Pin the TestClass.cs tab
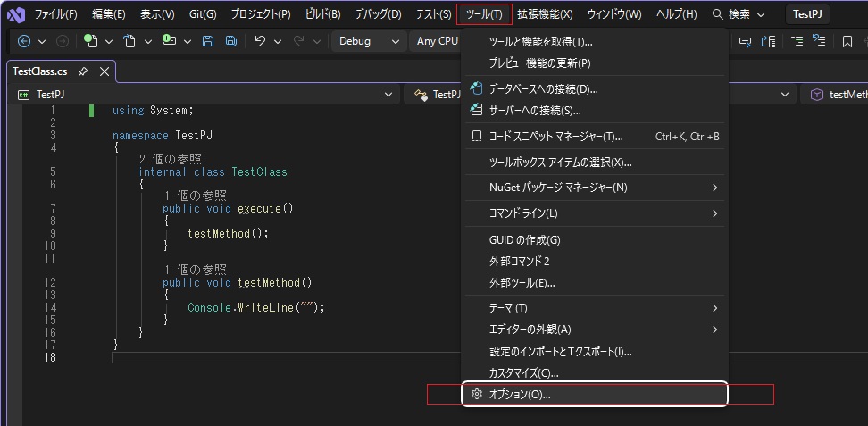The width and height of the screenshot is (868, 426). click(x=83, y=71)
